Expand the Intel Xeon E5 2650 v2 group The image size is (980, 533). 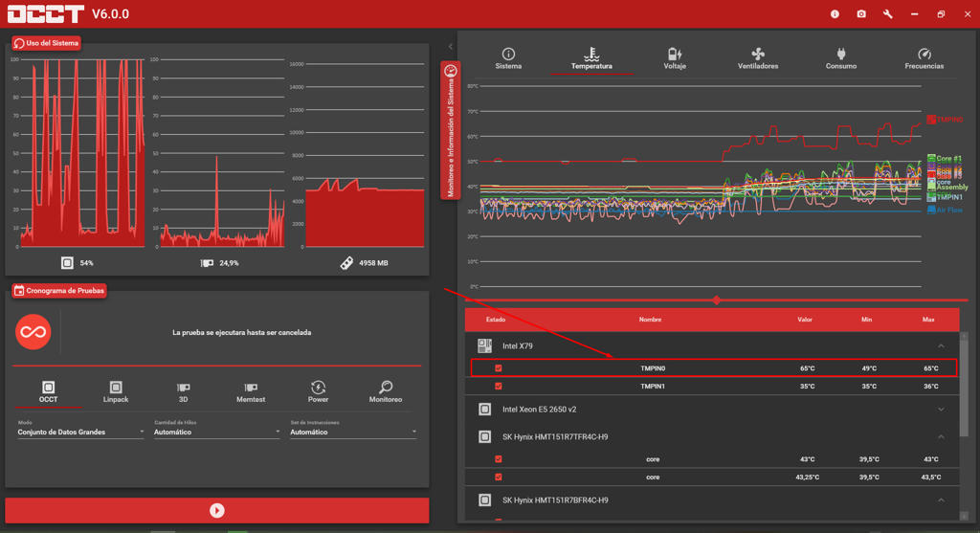[x=941, y=410]
